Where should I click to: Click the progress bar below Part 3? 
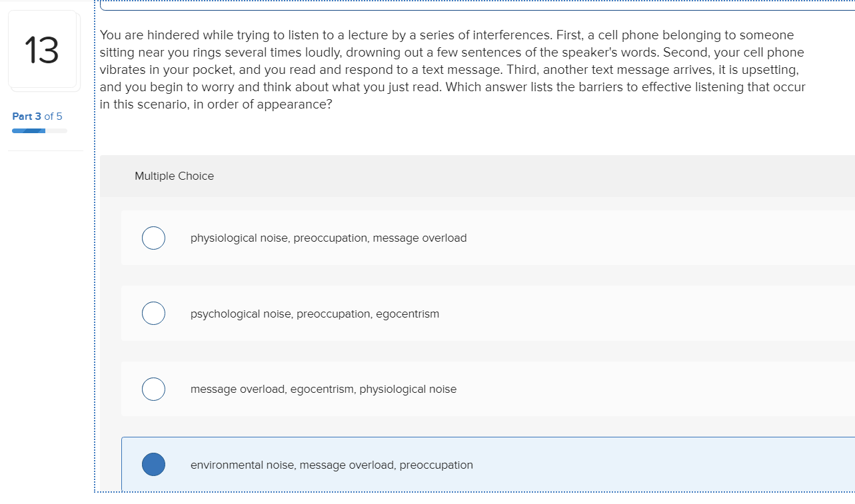(x=40, y=130)
